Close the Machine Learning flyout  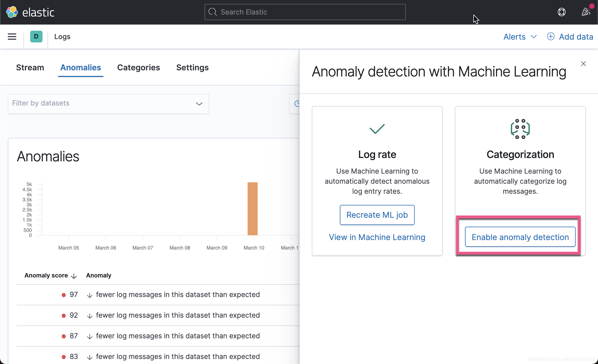(583, 64)
